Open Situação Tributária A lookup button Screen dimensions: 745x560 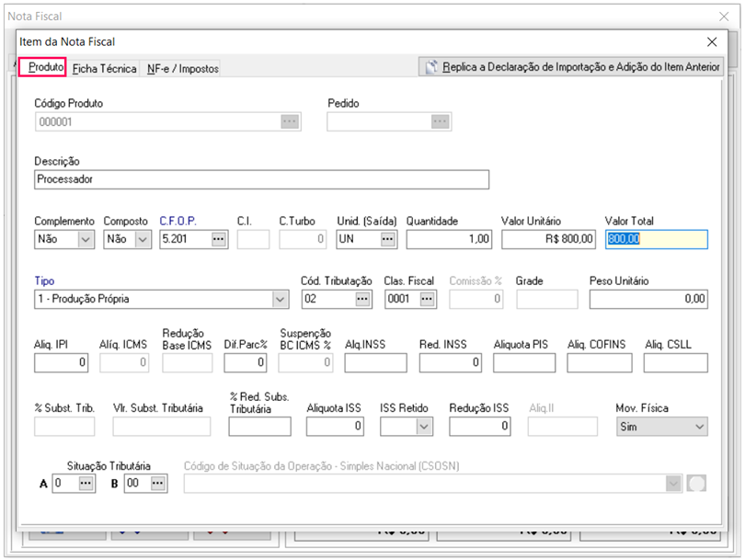coord(86,483)
